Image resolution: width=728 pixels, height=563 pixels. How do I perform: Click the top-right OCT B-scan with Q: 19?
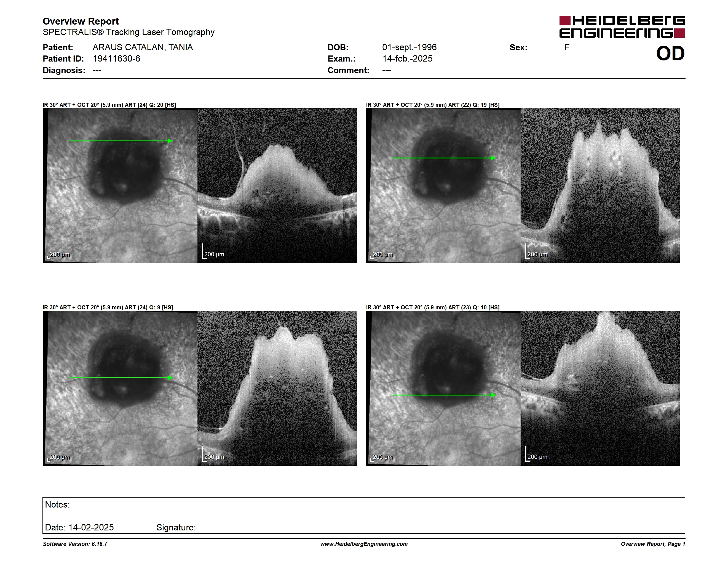(600, 186)
